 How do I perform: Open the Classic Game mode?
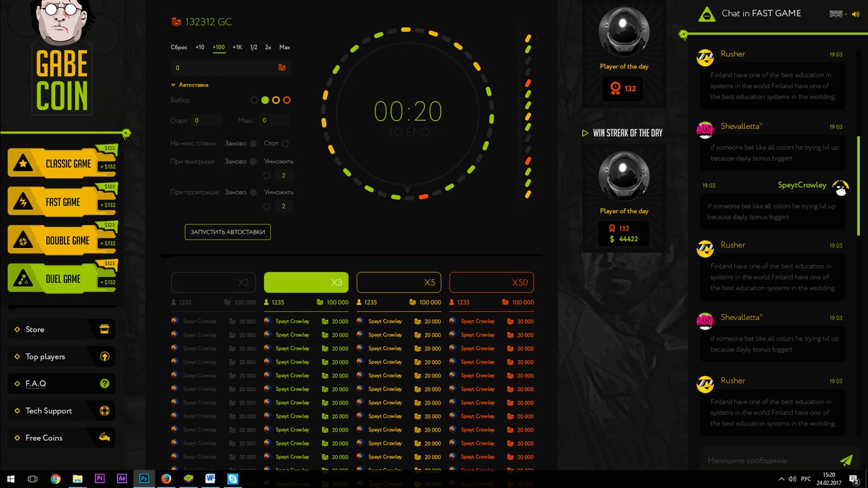(x=62, y=163)
